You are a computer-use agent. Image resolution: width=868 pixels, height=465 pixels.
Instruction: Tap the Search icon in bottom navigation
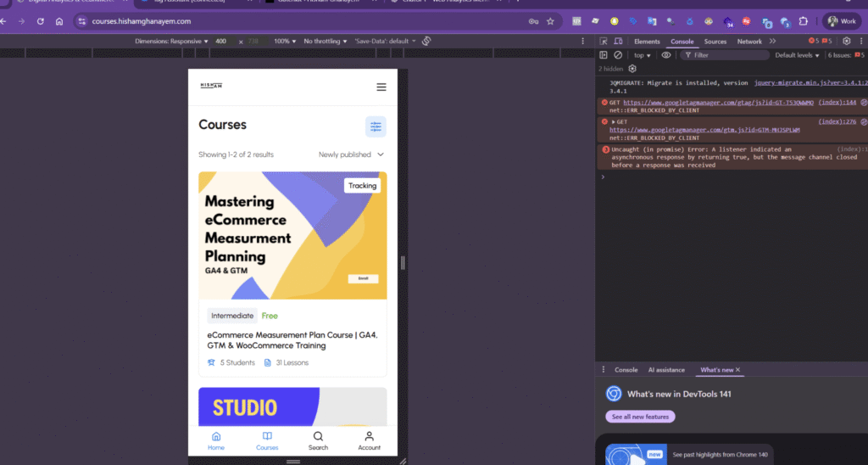(318, 440)
